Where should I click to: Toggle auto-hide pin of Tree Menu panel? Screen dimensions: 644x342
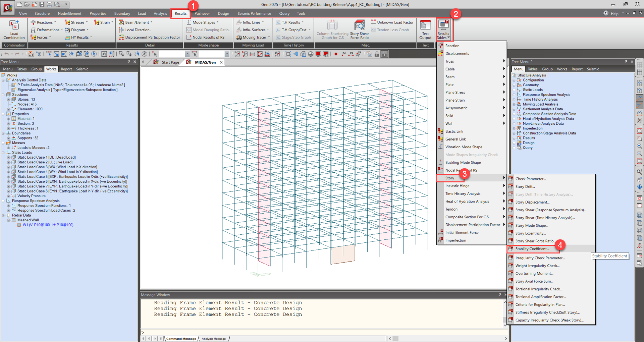pos(129,62)
